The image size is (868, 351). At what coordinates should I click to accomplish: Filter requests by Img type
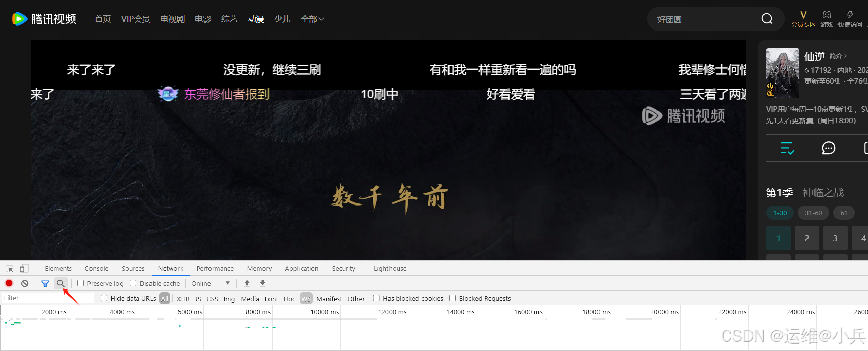click(229, 299)
